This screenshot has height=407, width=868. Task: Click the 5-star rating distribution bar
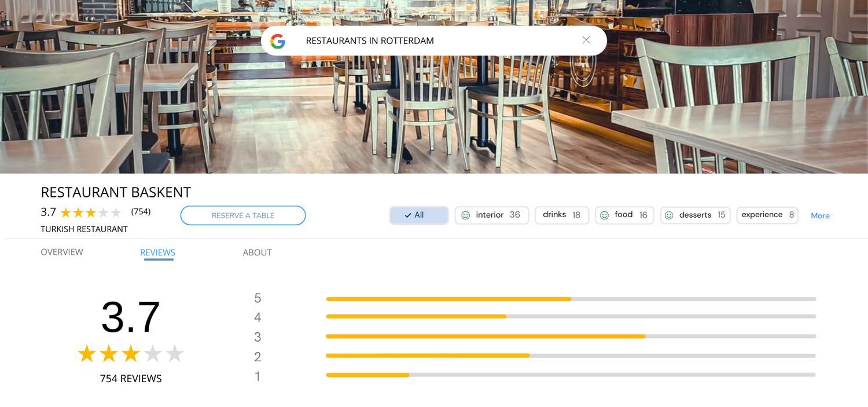tap(571, 299)
